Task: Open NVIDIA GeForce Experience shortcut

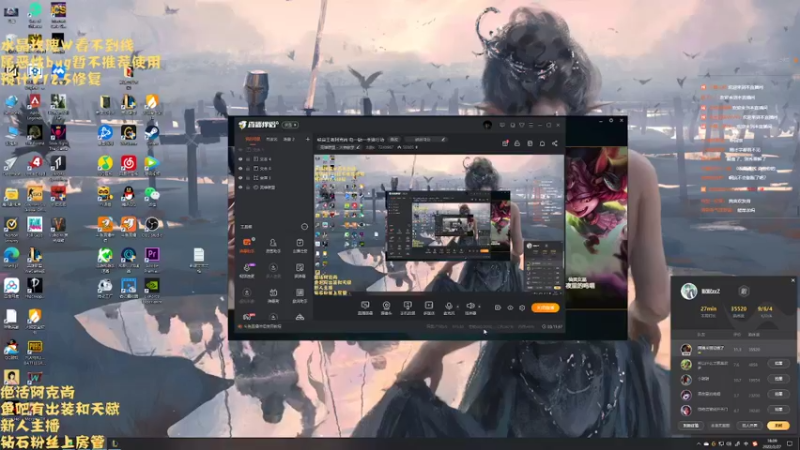Action: point(152,286)
